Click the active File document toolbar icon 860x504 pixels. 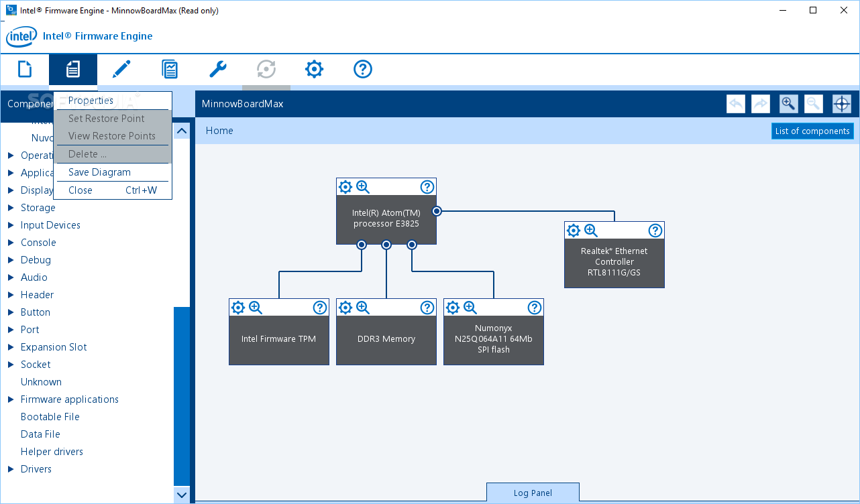coord(73,69)
